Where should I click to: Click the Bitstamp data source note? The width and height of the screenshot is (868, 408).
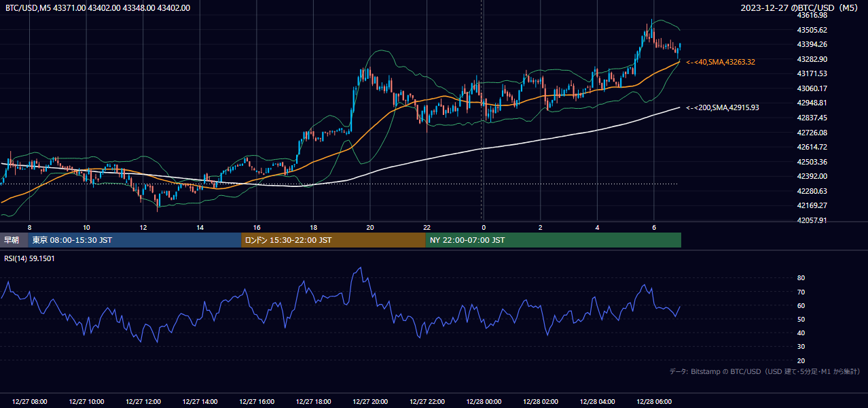click(765, 371)
